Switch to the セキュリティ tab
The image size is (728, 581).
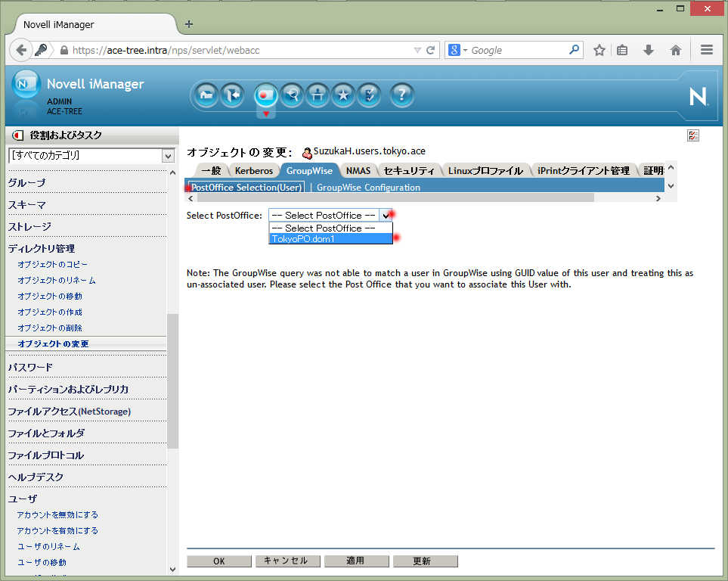(408, 170)
